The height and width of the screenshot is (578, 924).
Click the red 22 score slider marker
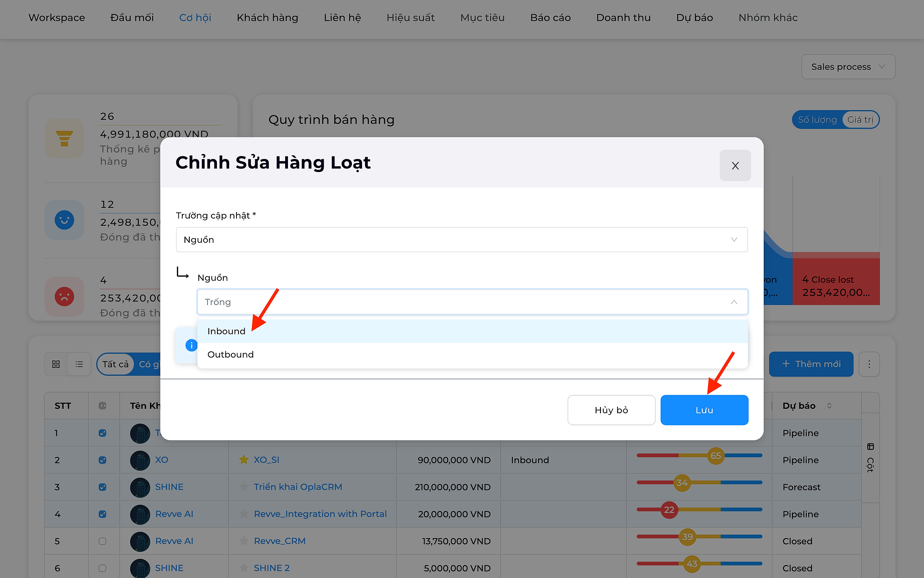[x=669, y=510]
